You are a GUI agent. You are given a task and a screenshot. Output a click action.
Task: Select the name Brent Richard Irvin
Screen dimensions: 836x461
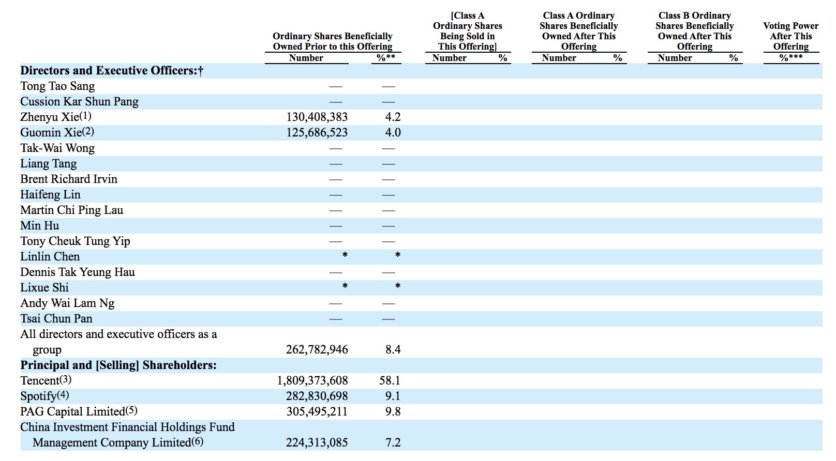pyautogui.click(x=69, y=179)
